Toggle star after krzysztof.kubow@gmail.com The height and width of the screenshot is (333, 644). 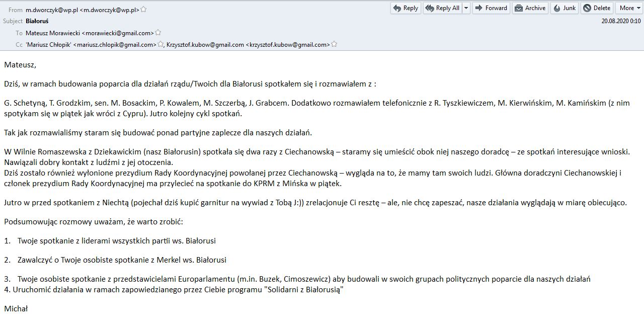click(334, 45)
